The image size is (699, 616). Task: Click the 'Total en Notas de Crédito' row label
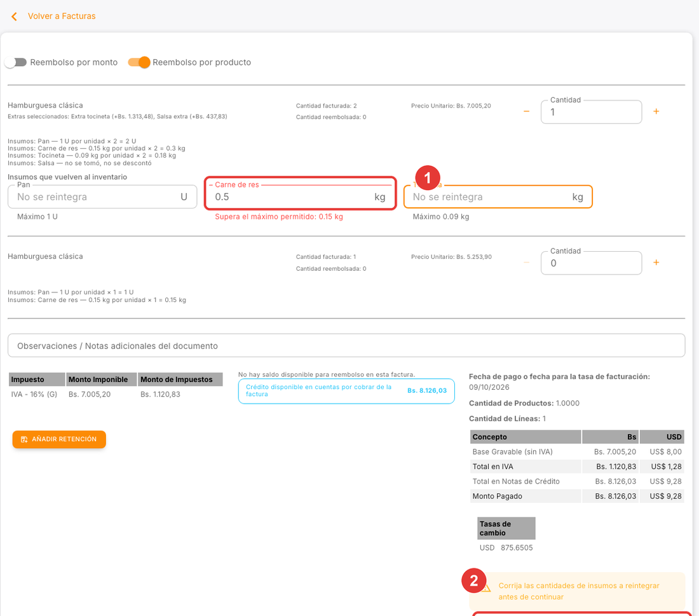coord(516,481)
